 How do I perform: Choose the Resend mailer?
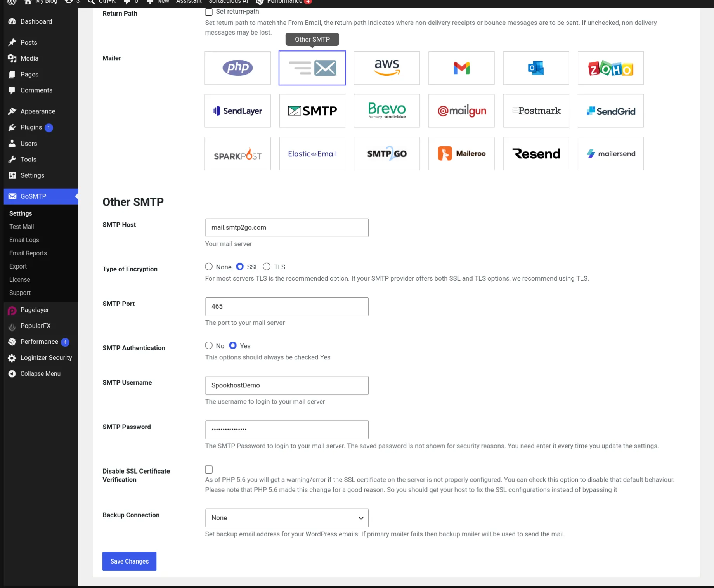pos(536,153)
